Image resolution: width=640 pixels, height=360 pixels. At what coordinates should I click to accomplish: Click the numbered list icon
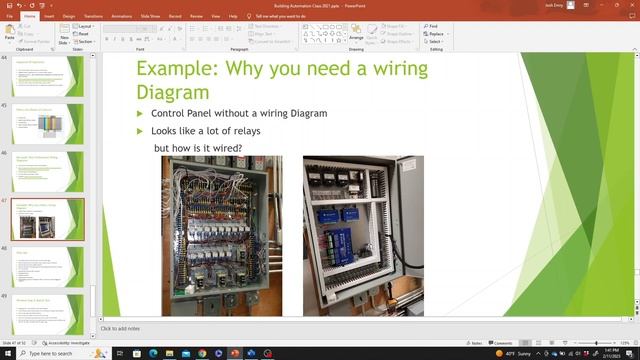click(x=206, y=29)
